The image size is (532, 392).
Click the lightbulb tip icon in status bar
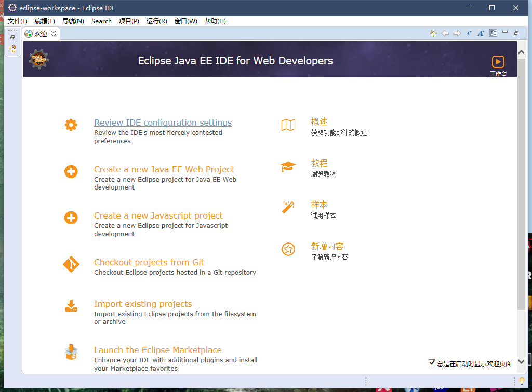point(522,381)
